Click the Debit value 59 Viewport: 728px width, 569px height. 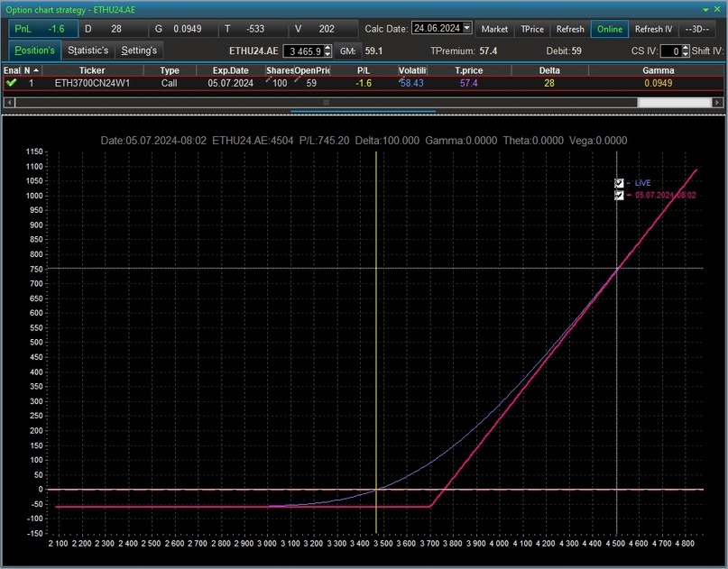(x=576, y=51)
